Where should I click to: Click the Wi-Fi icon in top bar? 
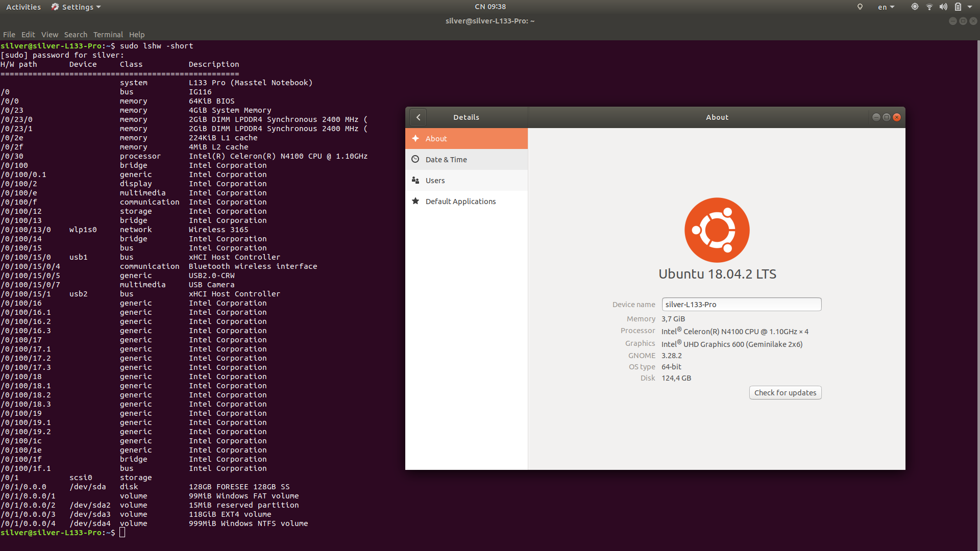pos(929,7)
